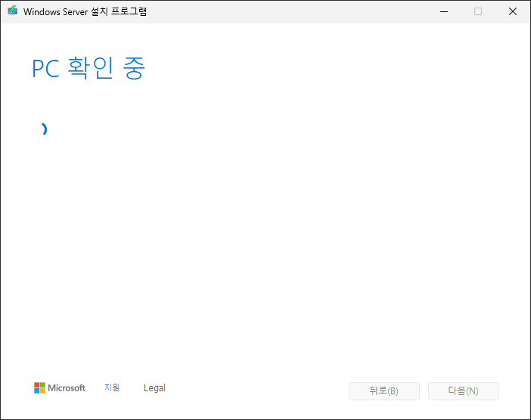Open the 지원 support link
The width and height of the screenshot is (531, 420).
point(112,387)
